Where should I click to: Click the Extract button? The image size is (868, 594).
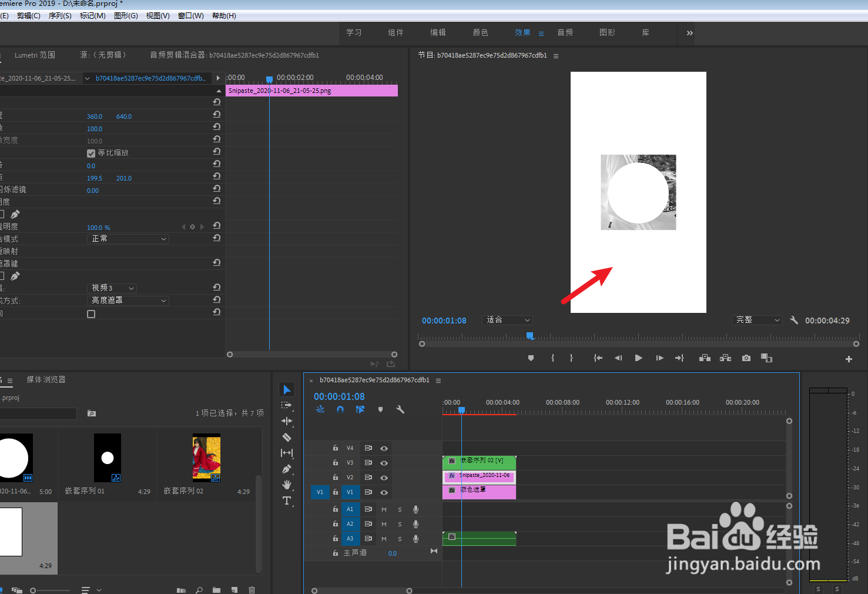coord(725,358)
